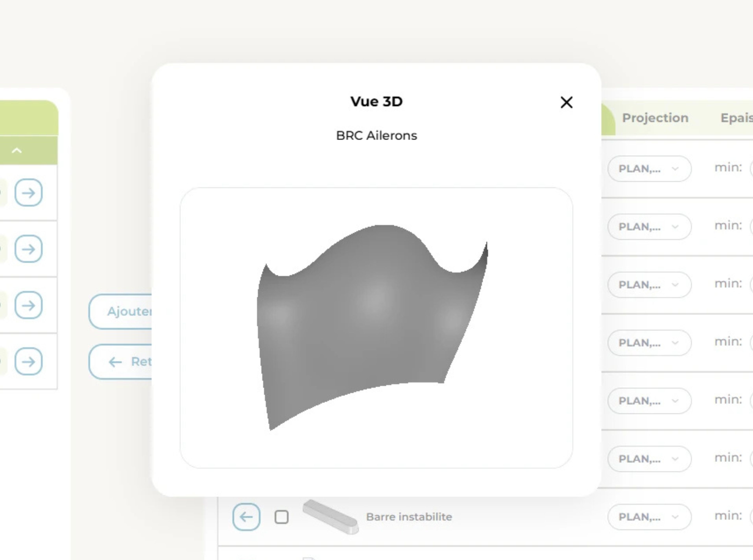Open the first PLAN projection dropdown

click(649, 169)
